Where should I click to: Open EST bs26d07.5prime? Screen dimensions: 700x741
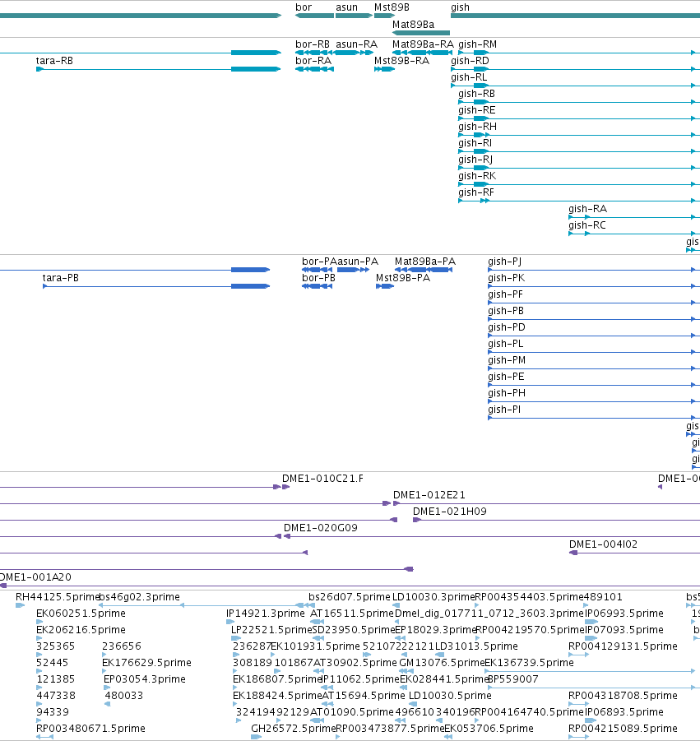(x=350, y=597)
